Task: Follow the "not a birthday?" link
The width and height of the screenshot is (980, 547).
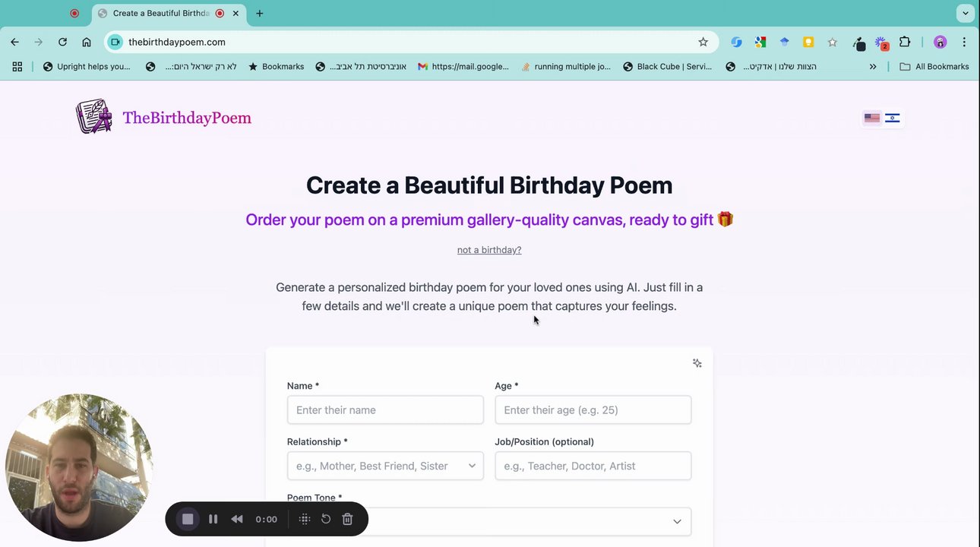Action: coord(489,250)
